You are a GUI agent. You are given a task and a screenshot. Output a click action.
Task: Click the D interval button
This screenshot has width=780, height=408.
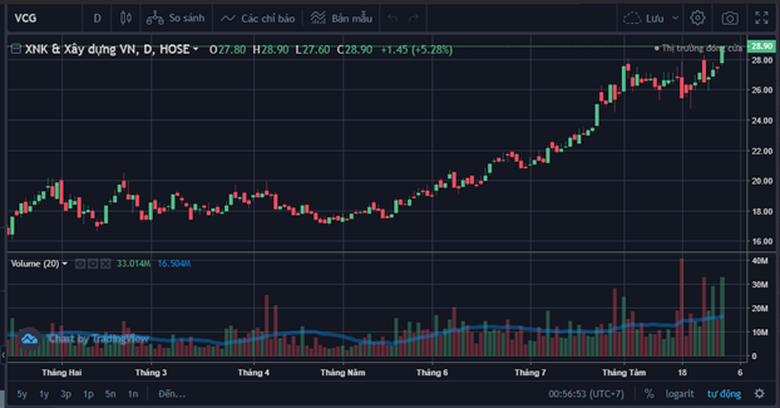pyautogui.click(x=97, y=18)
